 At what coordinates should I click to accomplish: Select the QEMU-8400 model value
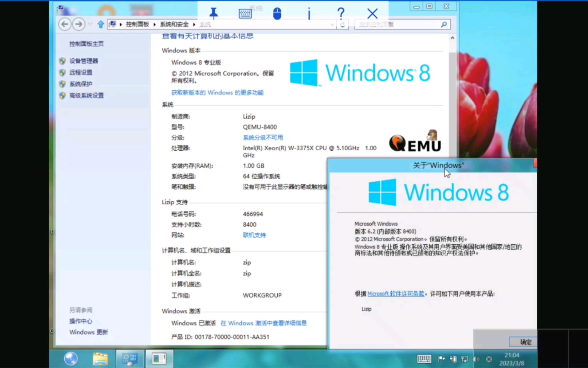click(260, 127)
